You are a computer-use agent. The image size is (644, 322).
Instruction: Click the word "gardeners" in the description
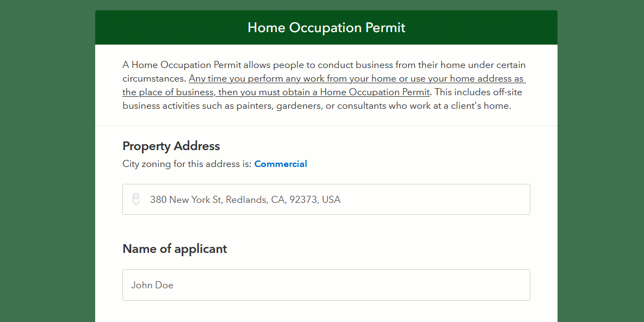click(299, 106)
